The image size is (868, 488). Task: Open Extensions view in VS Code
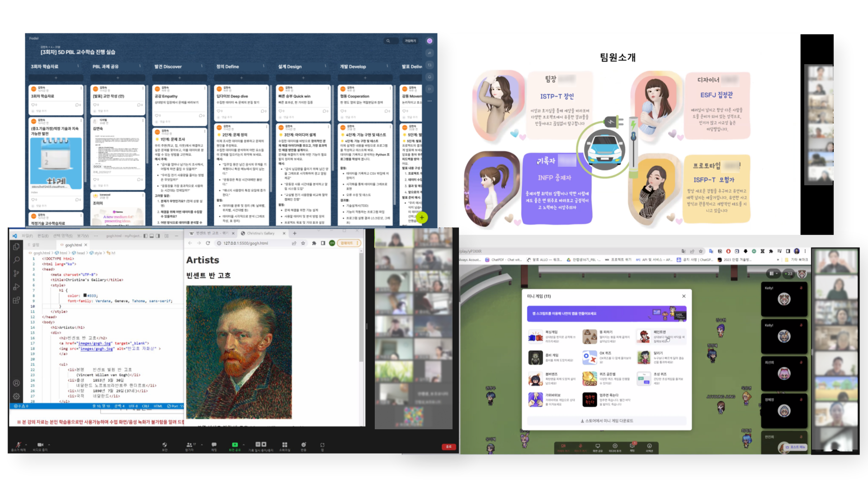[x=16, y=300]
